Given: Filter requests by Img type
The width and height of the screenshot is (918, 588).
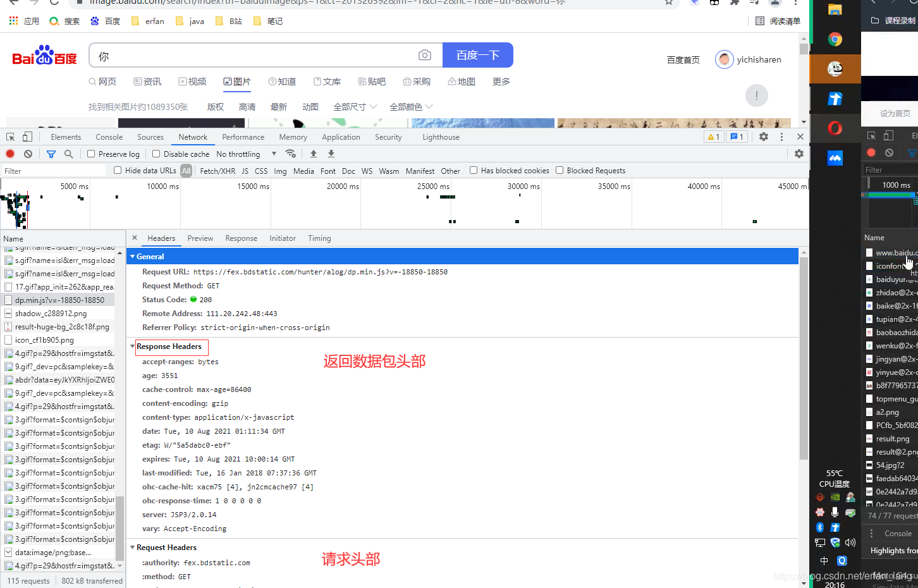Looking at the screenshot, I should [x=280, y=171].
